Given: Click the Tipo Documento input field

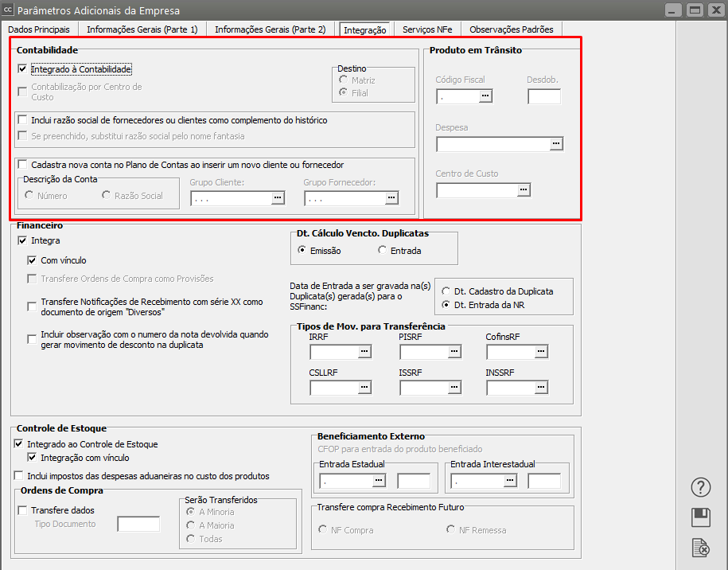Looking at the screenshot, I should (x=138, y=524).
